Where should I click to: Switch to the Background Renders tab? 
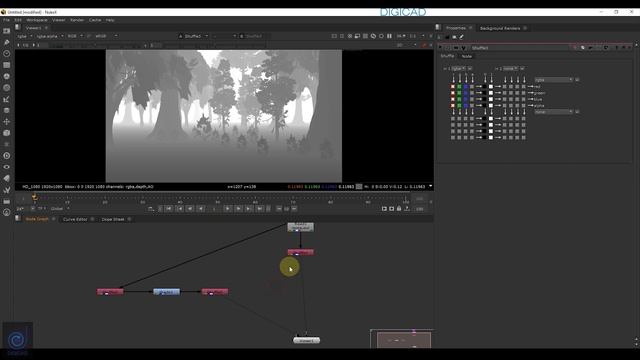(x=500, y=28)
